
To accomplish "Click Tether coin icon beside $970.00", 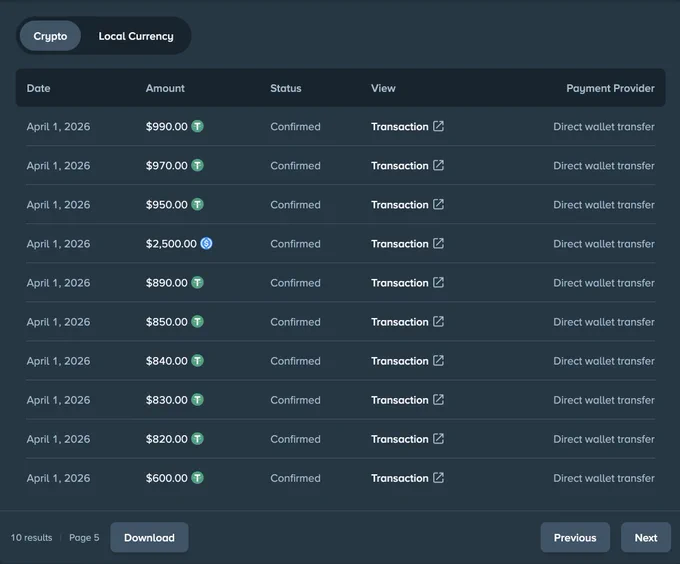I will [197, 165].
